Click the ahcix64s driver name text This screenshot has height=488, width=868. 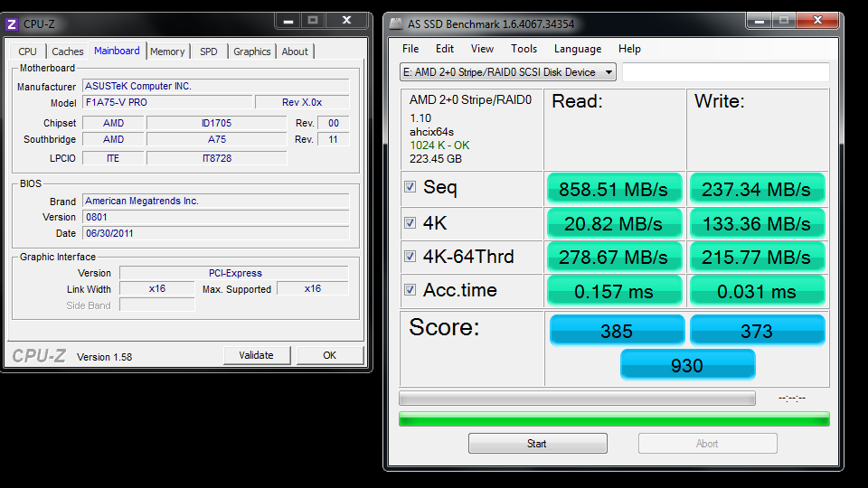click(x=432, y=132)
